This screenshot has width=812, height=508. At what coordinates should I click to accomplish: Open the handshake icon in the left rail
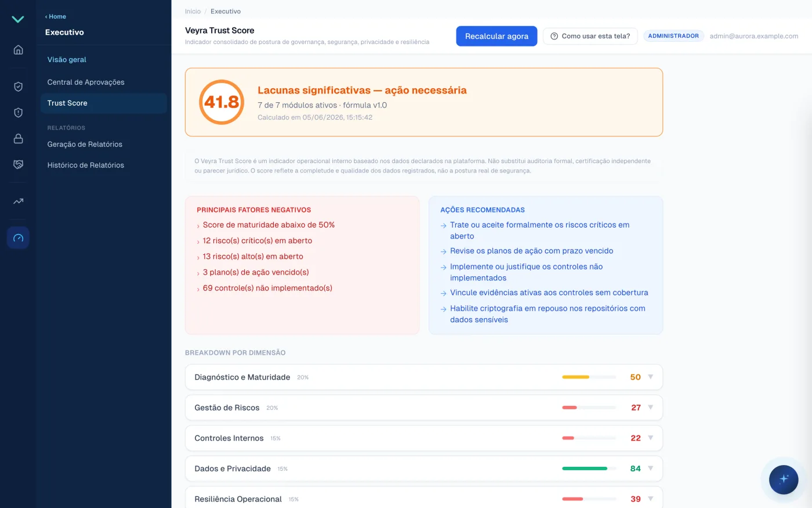18,165
